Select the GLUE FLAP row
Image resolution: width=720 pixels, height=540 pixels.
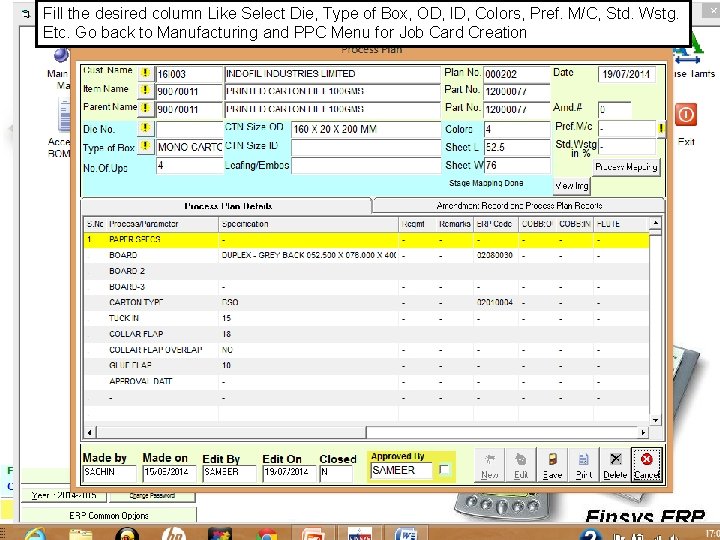click(366, 366)
